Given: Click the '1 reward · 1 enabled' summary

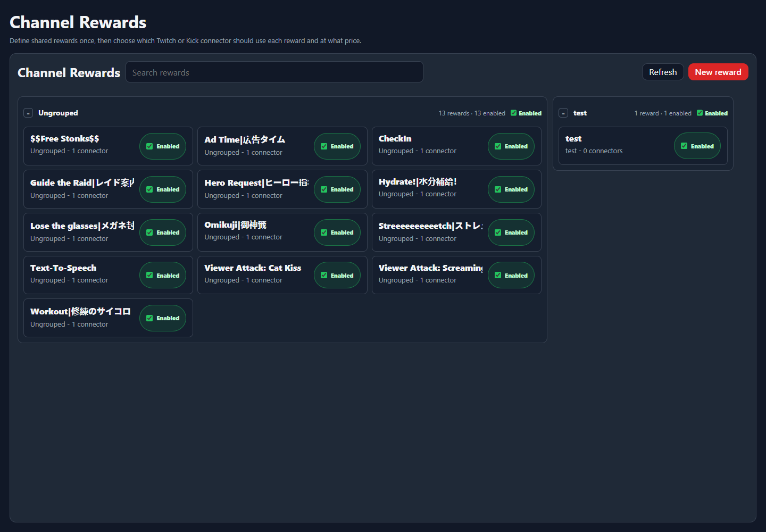Looking at the screenshot, I should (663, 113).
